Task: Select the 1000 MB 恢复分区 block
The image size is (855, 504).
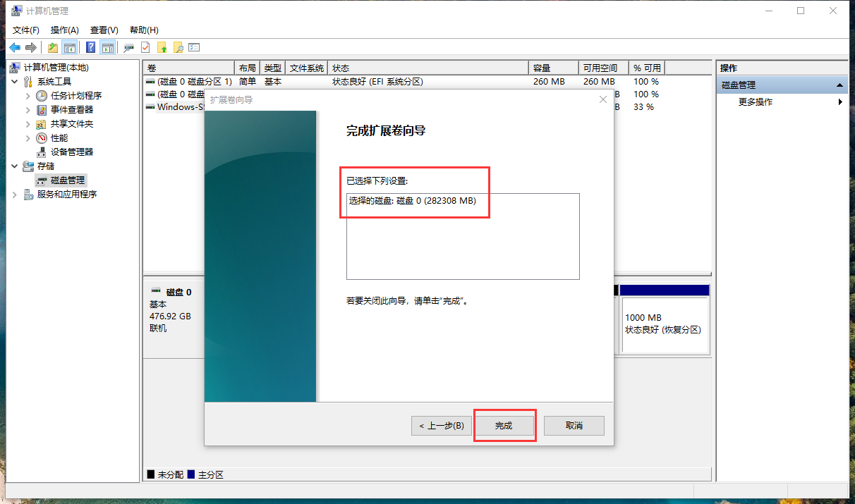Action: [664, 324]
